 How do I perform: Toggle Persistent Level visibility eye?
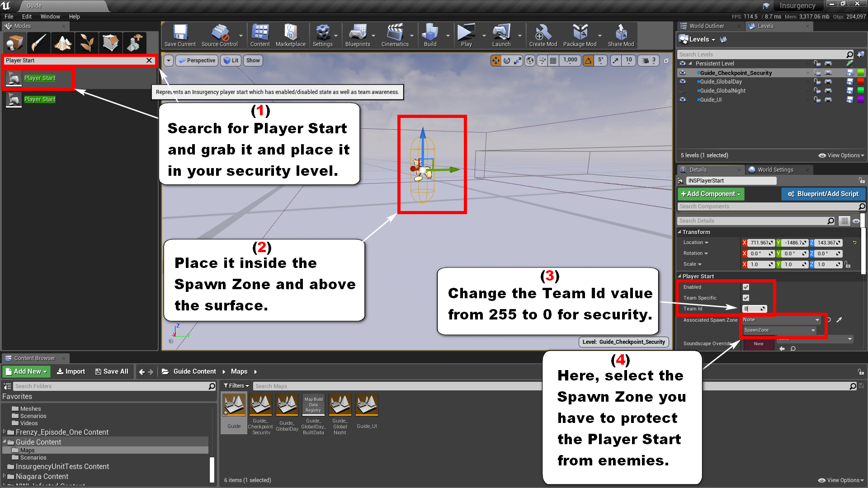(683, 64)
